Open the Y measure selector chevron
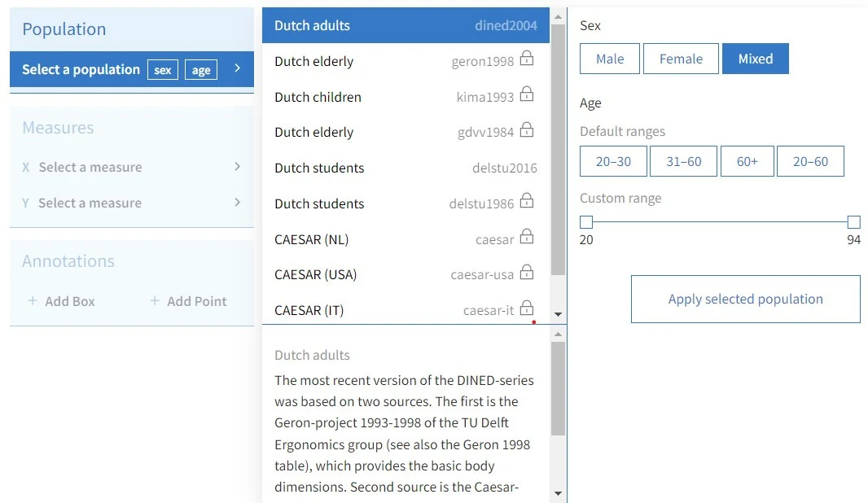 tap(238, 202)
